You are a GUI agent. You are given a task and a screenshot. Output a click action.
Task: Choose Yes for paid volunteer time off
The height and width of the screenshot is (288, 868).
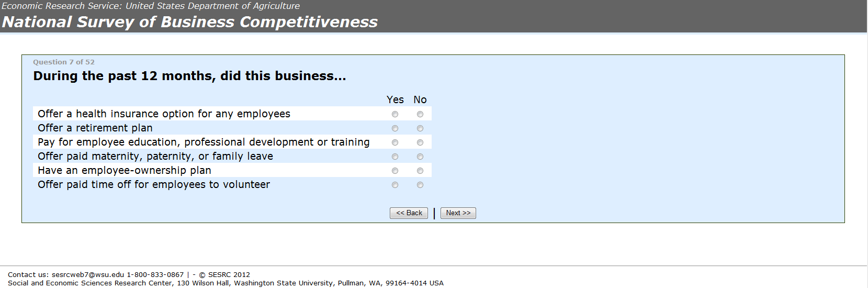coord(395,185)
